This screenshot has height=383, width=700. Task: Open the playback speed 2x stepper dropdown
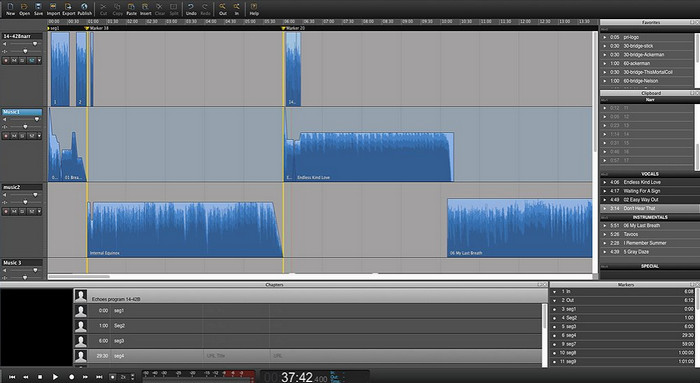[133, 377]
